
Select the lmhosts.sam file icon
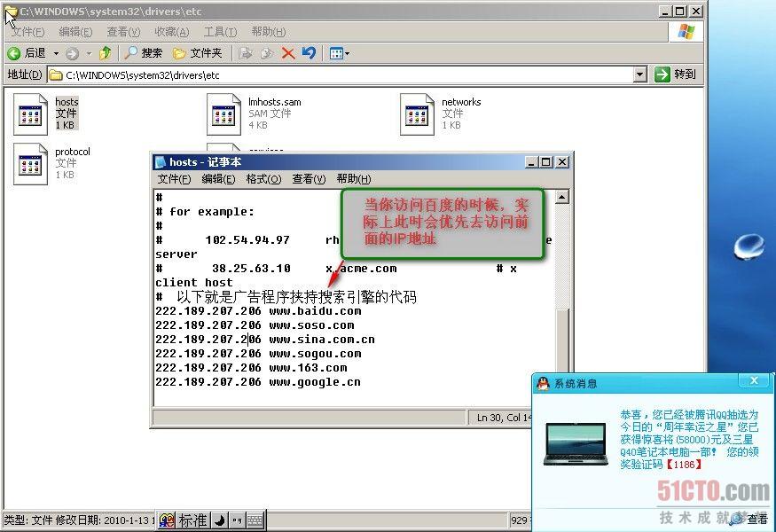coord(223,114)
